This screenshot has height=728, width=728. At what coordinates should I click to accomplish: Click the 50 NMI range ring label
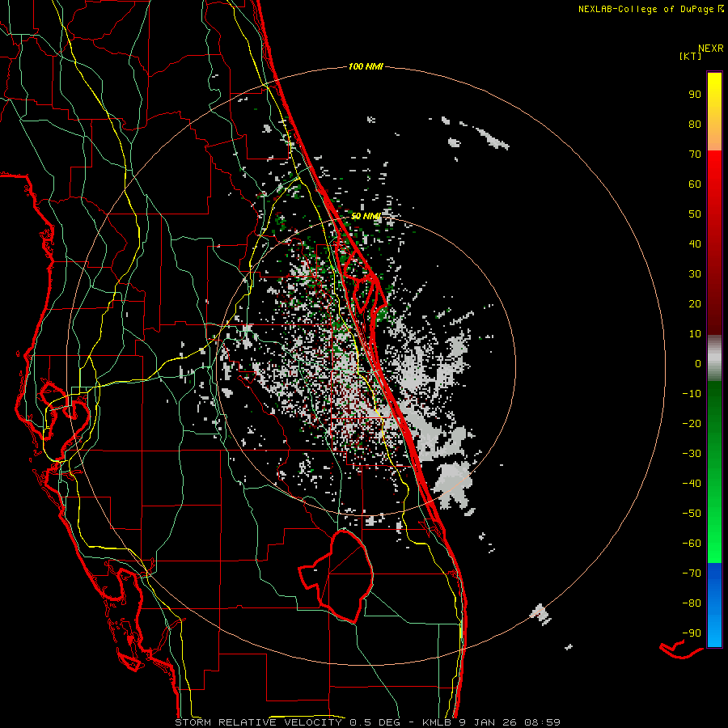tap(366, 216)
